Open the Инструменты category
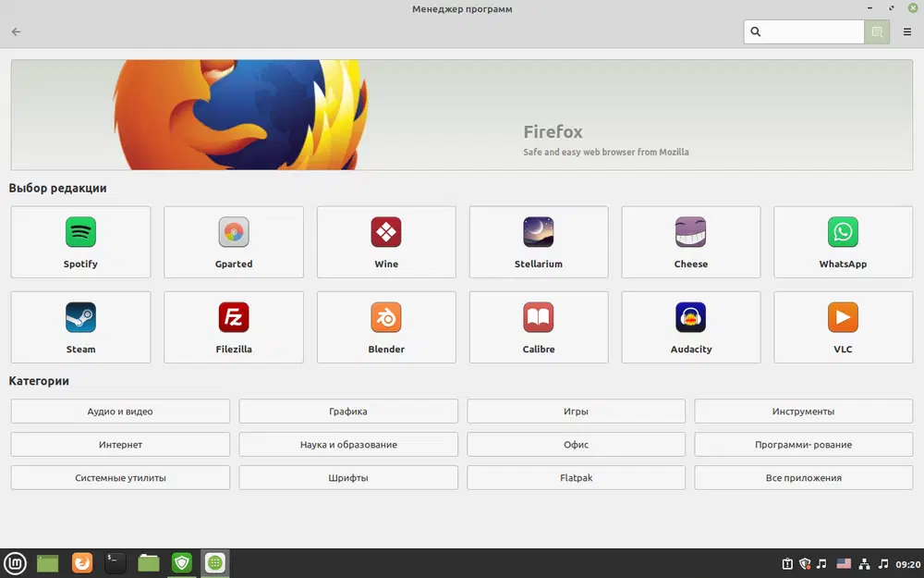This screenshot has width=924, height=578. [x=803, y=412]
